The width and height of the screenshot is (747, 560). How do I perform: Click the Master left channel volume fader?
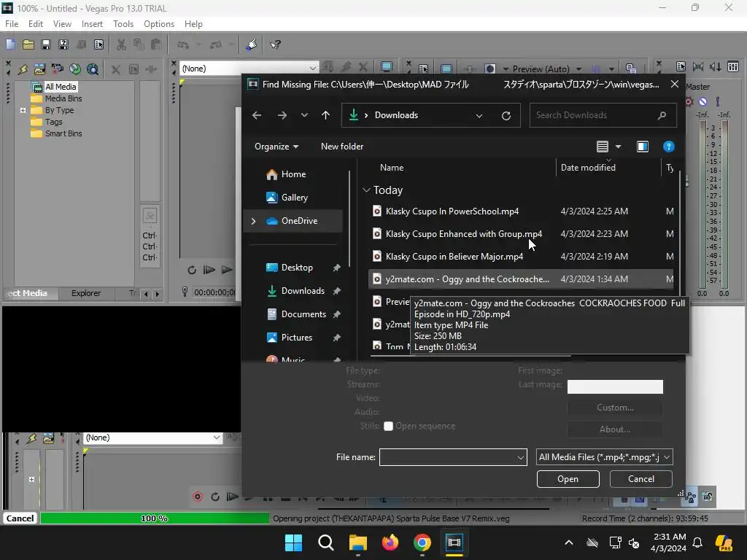pyautogui.click(x=703, y=204)
